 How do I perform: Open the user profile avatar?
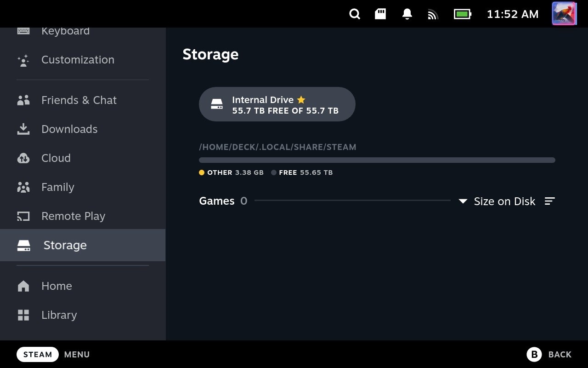pyautogui.click(x=564, y=14)
